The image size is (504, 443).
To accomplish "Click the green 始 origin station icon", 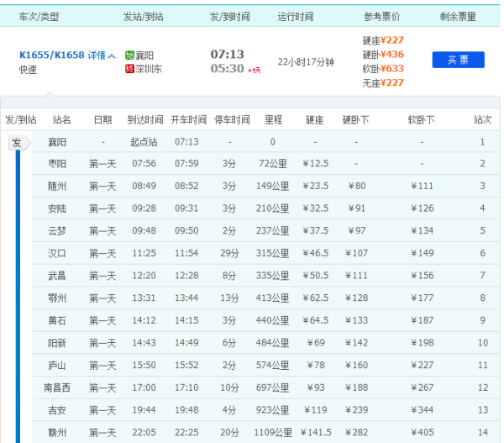I will [129, 55].
